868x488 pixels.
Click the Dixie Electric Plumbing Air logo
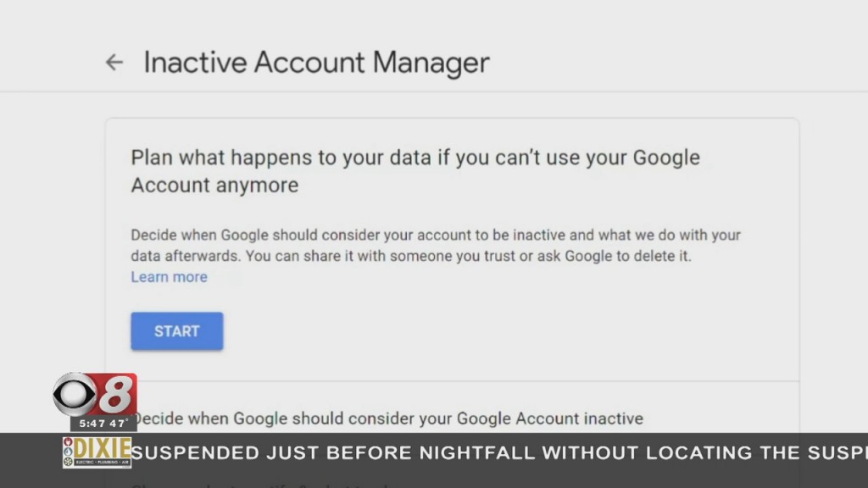[95, 452]
